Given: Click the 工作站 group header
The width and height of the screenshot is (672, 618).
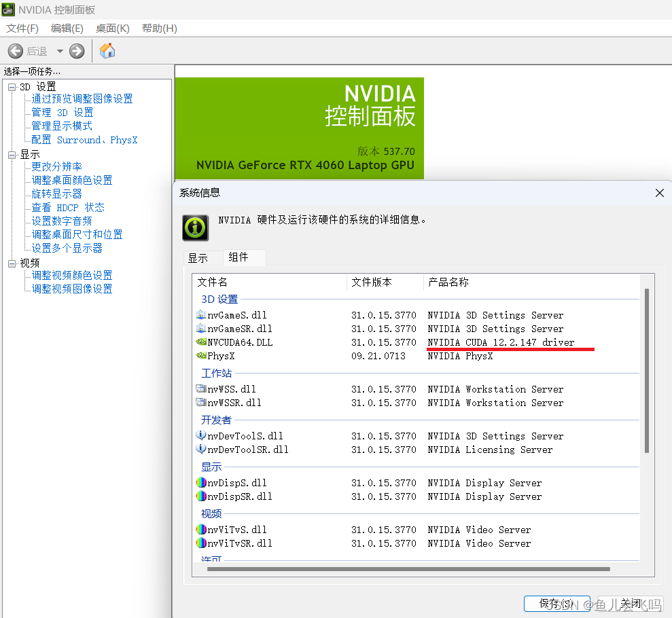Looking at the screenshot, I should (x=217, y=374).
